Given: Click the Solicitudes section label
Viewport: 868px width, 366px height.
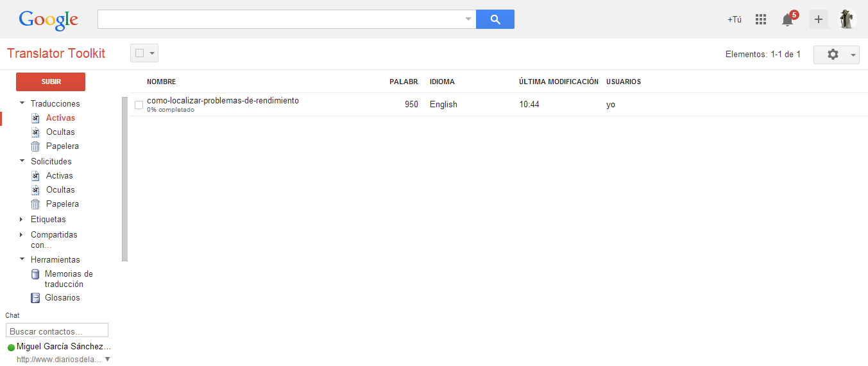Looking at the screenshot, I should (51, 161).
